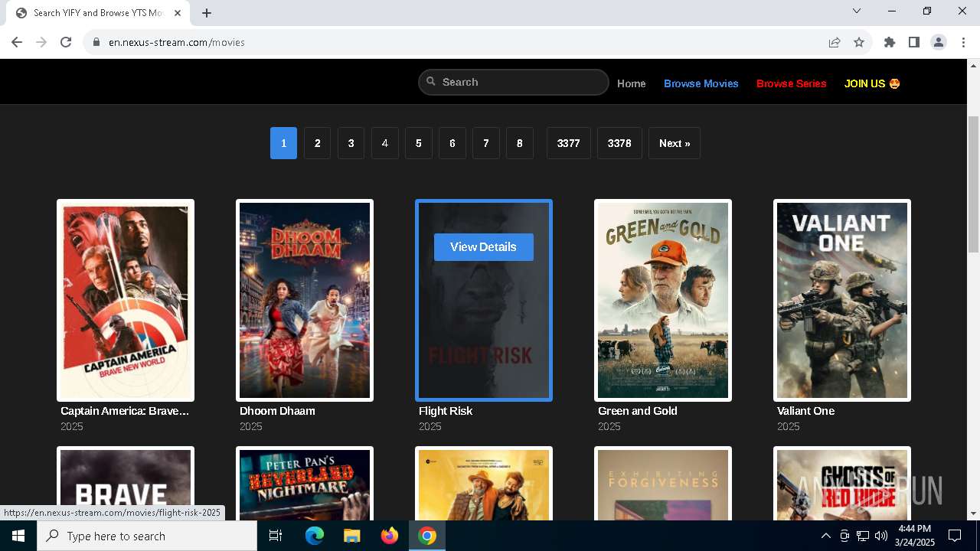Open Browse Movies in navigation
Image resolution: width=980 pixels, height=551 pixels.
pyautogui.click(x=701, y=83)
